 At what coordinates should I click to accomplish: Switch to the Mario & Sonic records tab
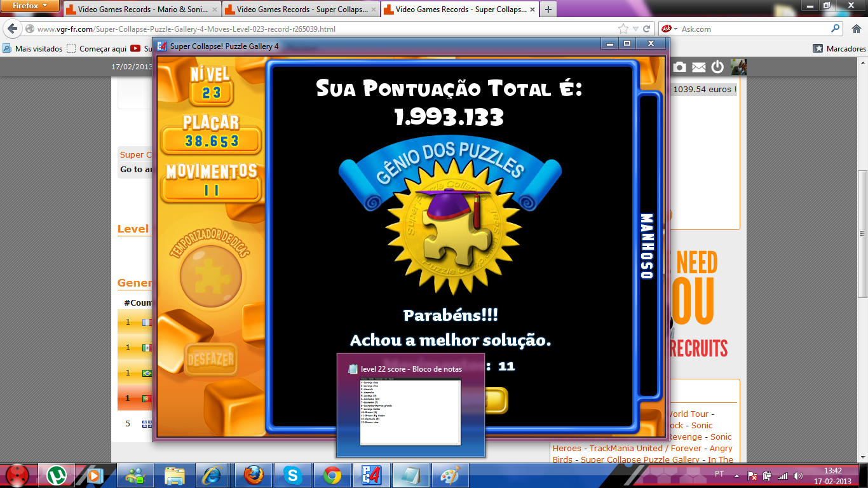point(140,10)
